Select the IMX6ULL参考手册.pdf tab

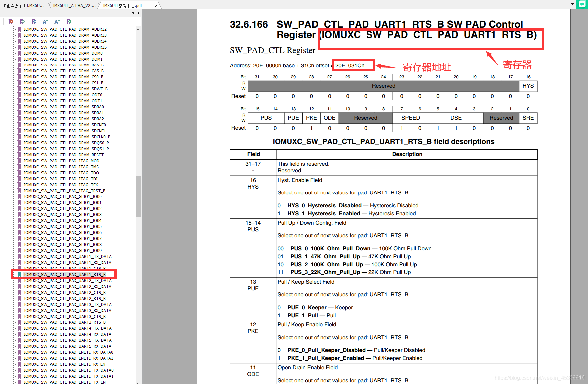[123, 5]
